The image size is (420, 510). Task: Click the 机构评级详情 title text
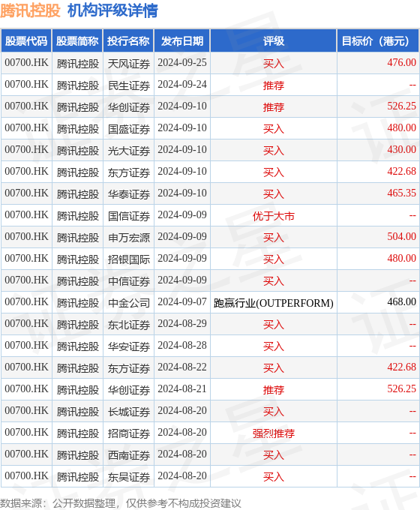pos(113,10)
